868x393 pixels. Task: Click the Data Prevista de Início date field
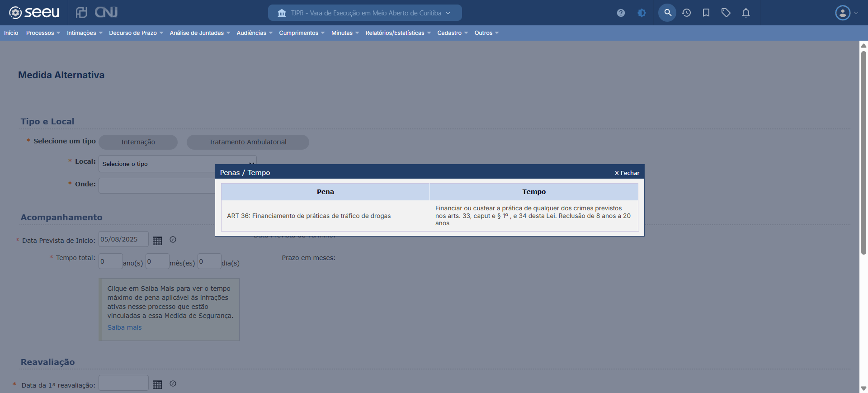click(123, 239)
